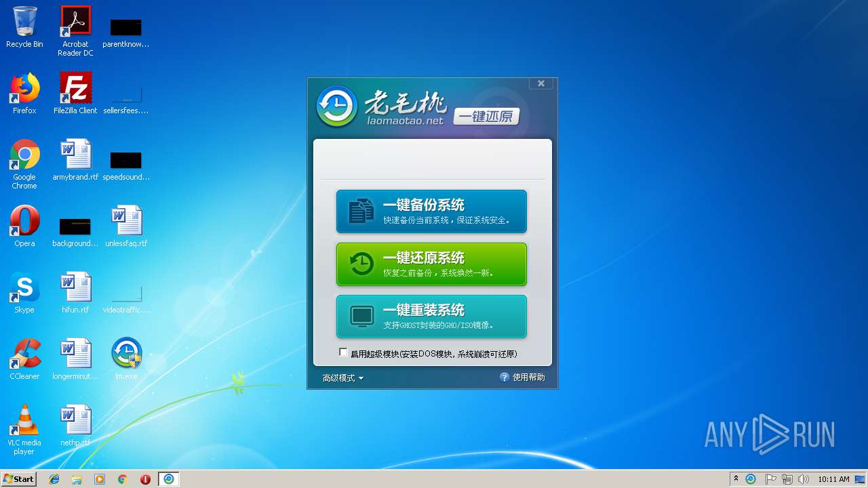This screenshot has width=868, height=488.
Task: Select the longerminut... rtf file icon
Action: (x=75, y=359)
